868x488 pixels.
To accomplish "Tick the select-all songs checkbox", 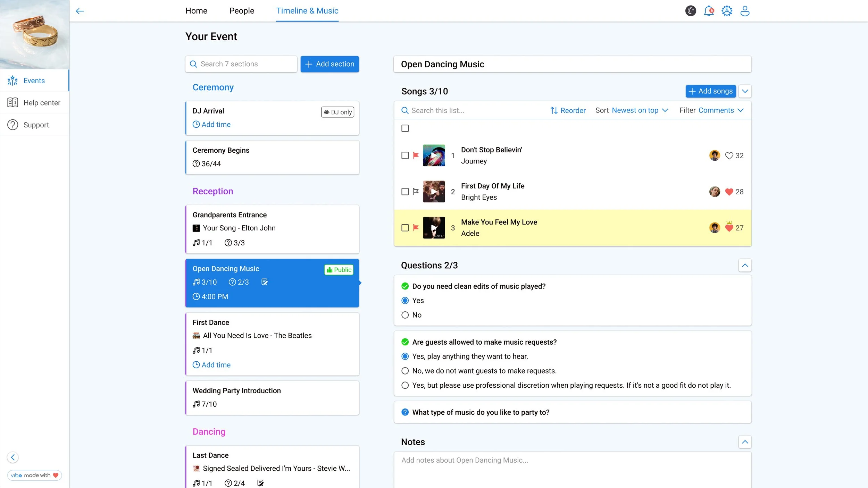I will 405,128.
